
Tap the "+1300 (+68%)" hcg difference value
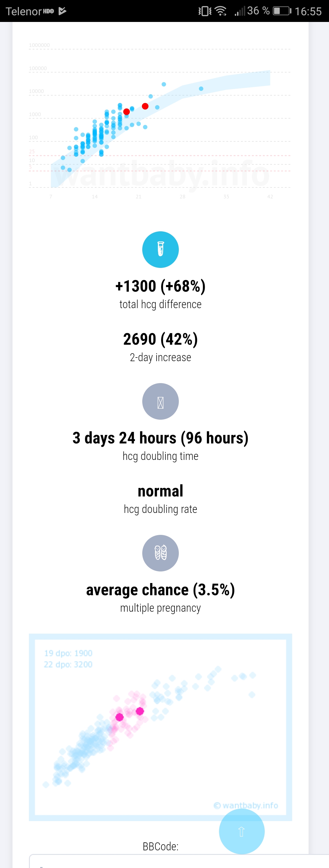point(160,286)
